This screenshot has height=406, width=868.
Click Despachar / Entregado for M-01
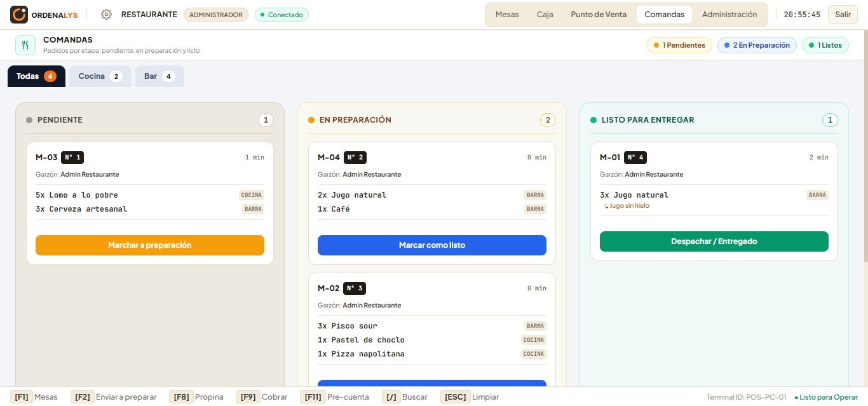click(714, 241)
